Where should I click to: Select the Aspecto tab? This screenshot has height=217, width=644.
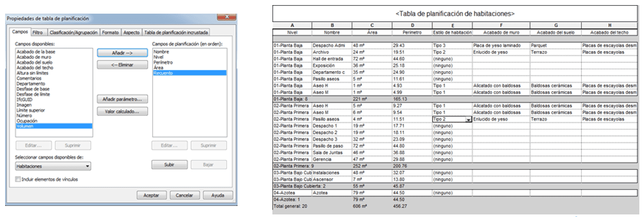coord(131,32)
